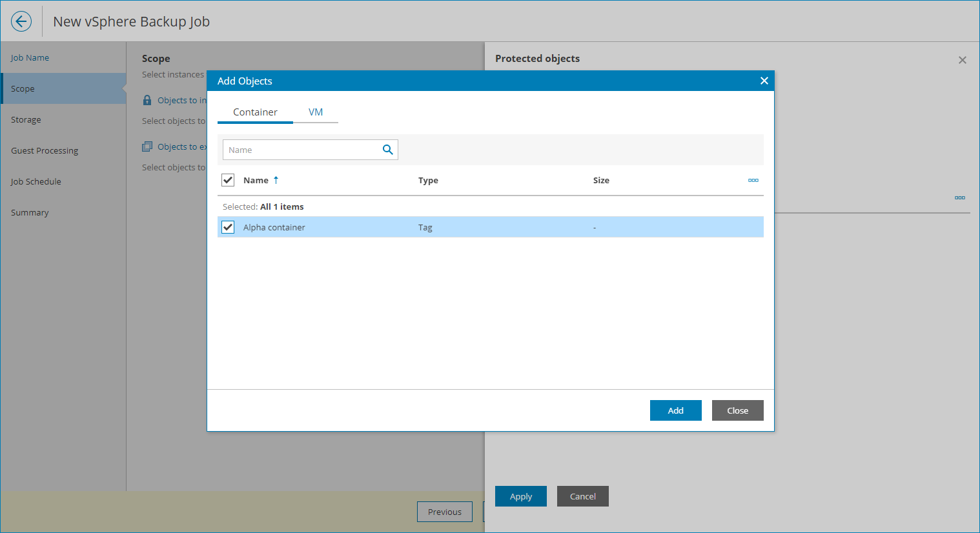
Task: Click the Tag type cell
Action: (x=425, y=227)
